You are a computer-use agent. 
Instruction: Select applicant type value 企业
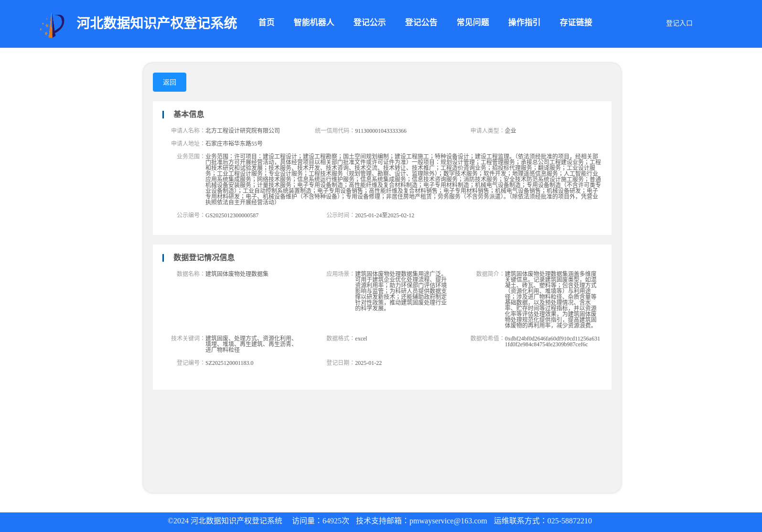point(510,130)
